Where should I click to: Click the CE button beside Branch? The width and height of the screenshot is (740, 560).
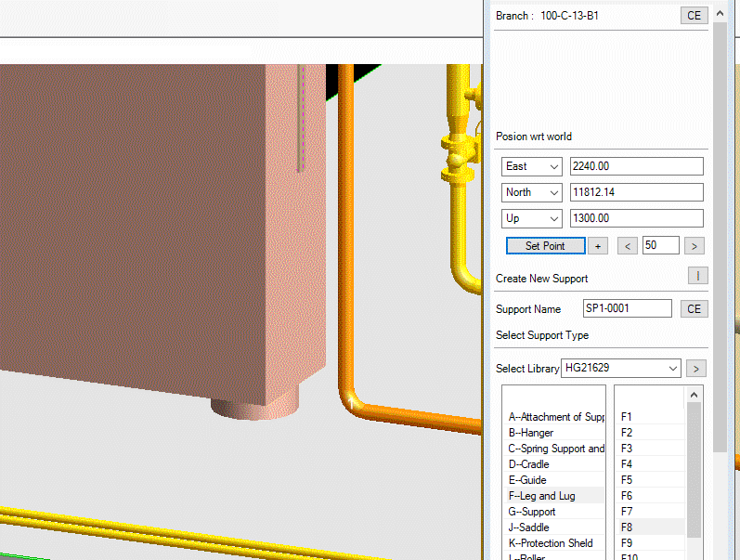694,16
